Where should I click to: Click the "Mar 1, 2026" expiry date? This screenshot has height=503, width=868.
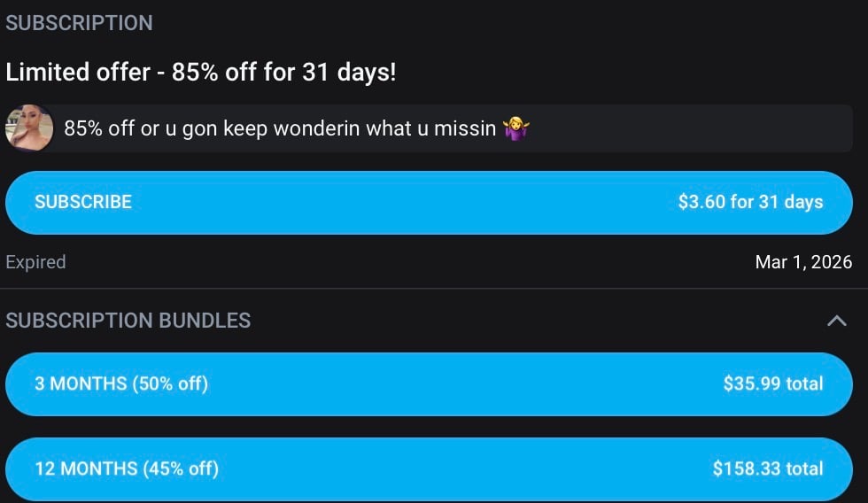[x=803, y=262]
